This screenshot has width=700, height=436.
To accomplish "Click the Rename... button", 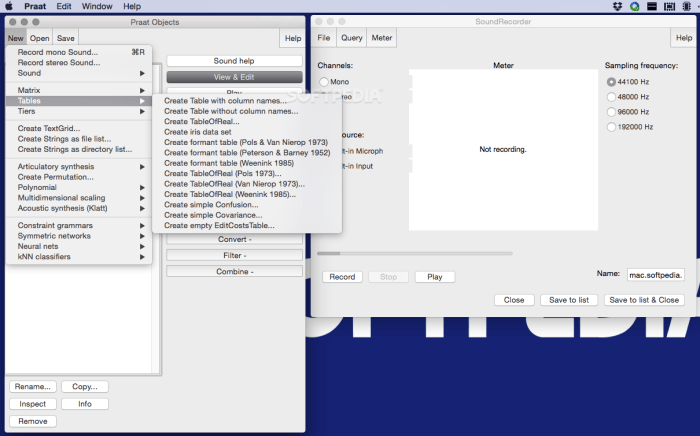I will pyautogui.click(x=33, y=386).
